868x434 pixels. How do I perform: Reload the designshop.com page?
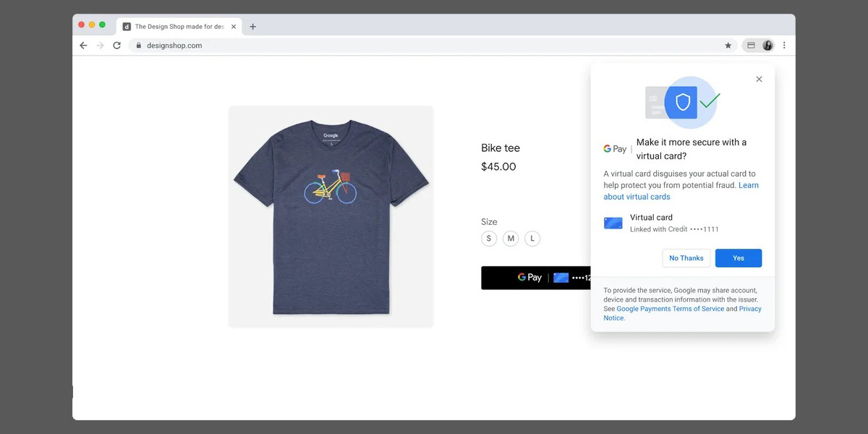click(x=116, y=46)
